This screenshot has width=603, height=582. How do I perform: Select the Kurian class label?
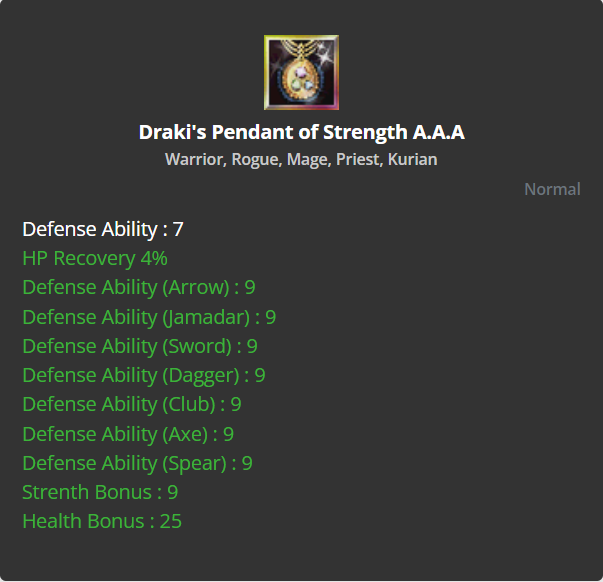tap(413, 159)
